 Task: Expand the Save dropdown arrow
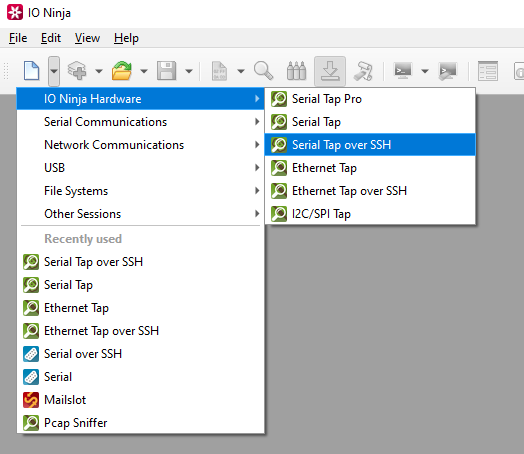point(189,71)
